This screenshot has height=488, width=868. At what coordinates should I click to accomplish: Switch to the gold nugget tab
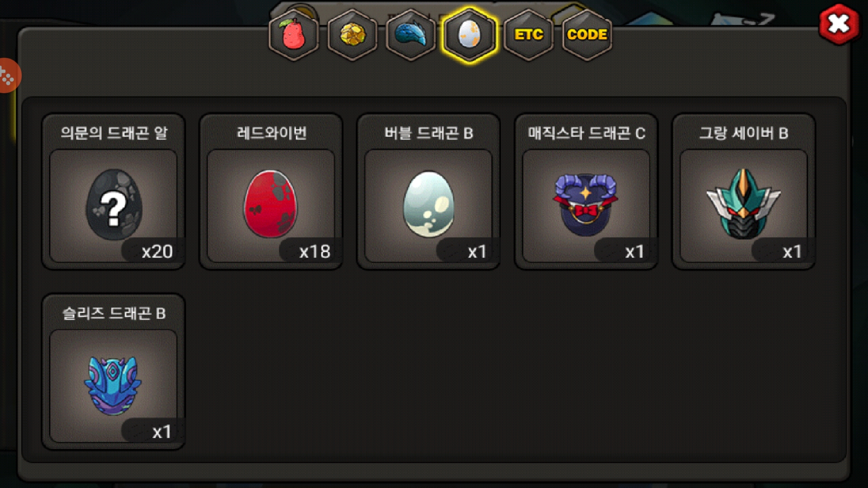(353, 35)
